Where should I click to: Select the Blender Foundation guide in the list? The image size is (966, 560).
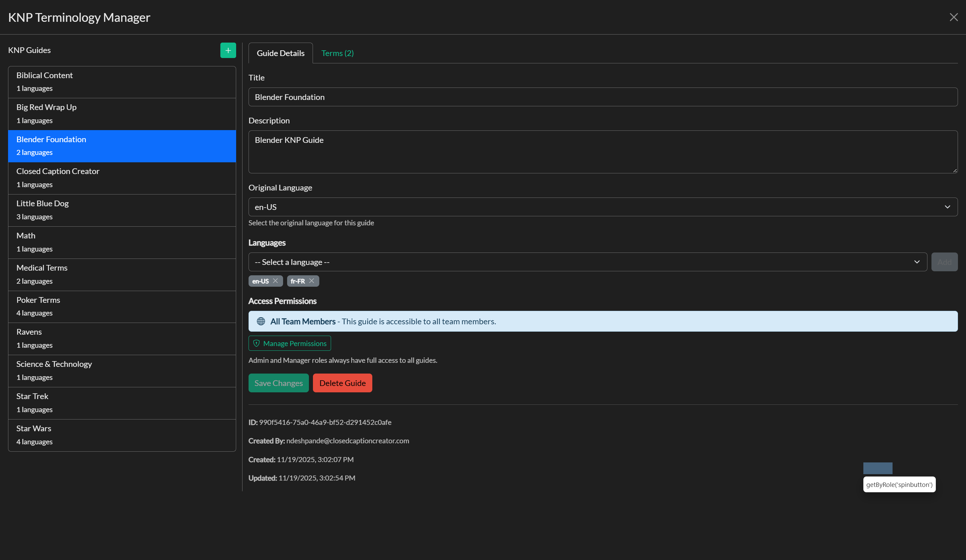click(x=122, y=147)
